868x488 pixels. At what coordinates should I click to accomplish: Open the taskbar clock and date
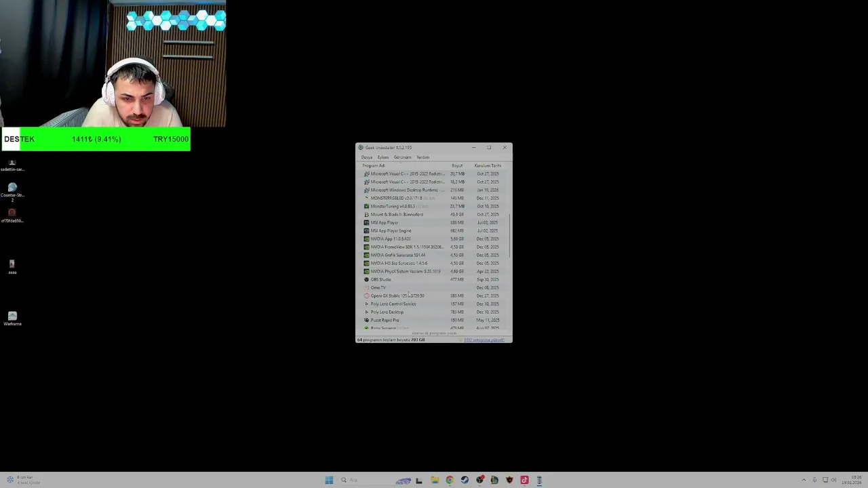point(853,480)
